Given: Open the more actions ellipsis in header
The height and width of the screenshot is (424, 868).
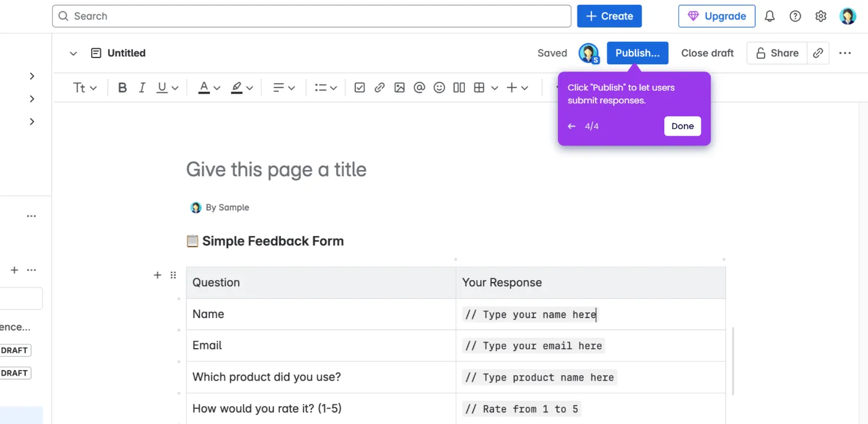Looking at the screenshot, I should [845, 53].
